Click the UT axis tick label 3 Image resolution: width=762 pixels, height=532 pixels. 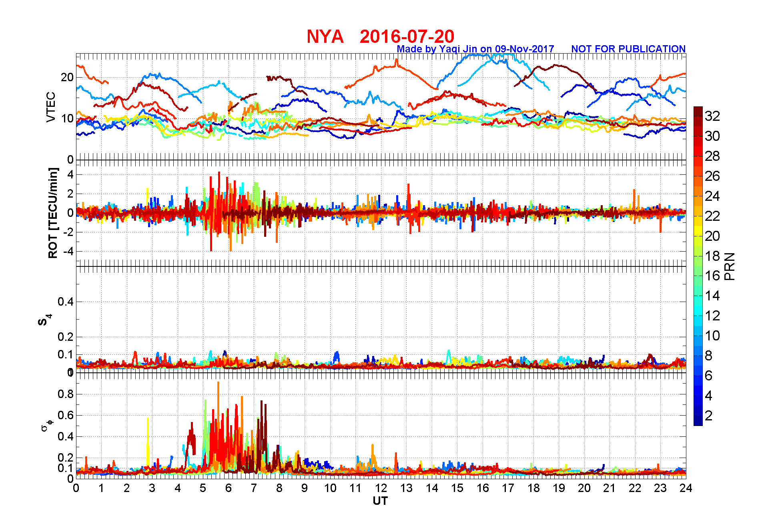point(152,488)
